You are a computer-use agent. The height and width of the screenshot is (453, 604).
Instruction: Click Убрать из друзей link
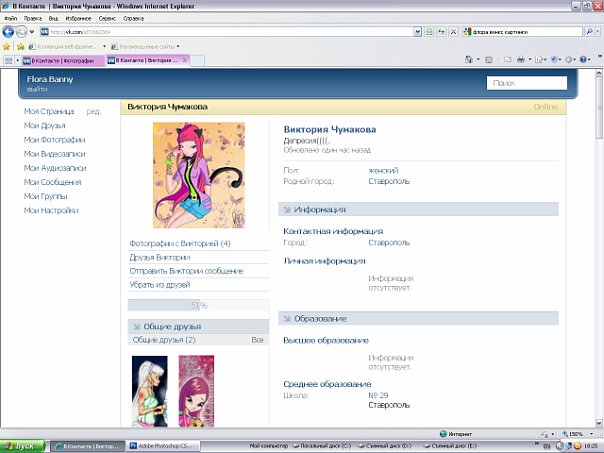tap(160, 285)
